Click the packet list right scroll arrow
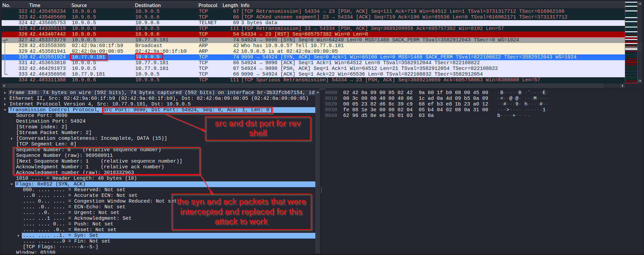This screenshot has height=255, width=644. point(622,86)
